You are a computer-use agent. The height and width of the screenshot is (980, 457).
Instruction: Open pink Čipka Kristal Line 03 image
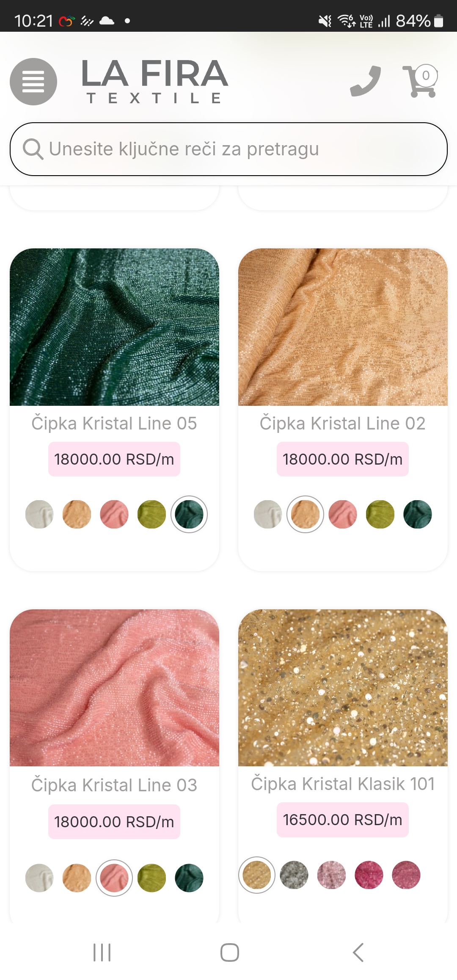coord(114,688)
